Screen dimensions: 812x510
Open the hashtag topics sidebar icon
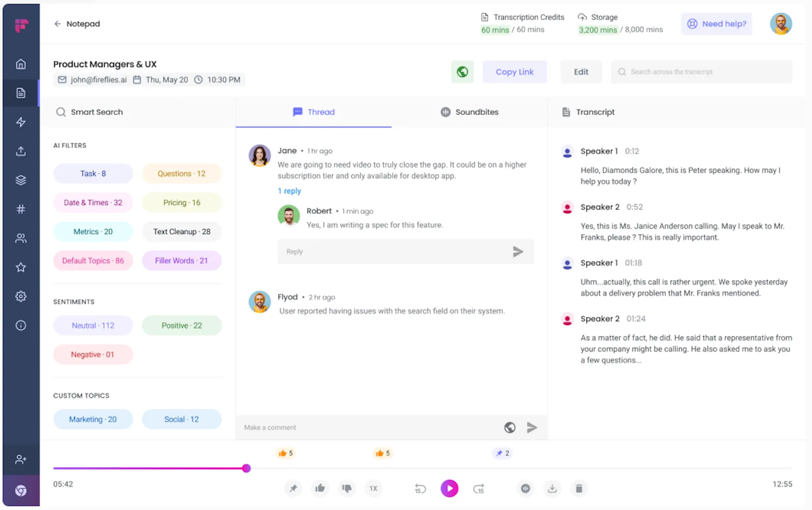[21, 209]
